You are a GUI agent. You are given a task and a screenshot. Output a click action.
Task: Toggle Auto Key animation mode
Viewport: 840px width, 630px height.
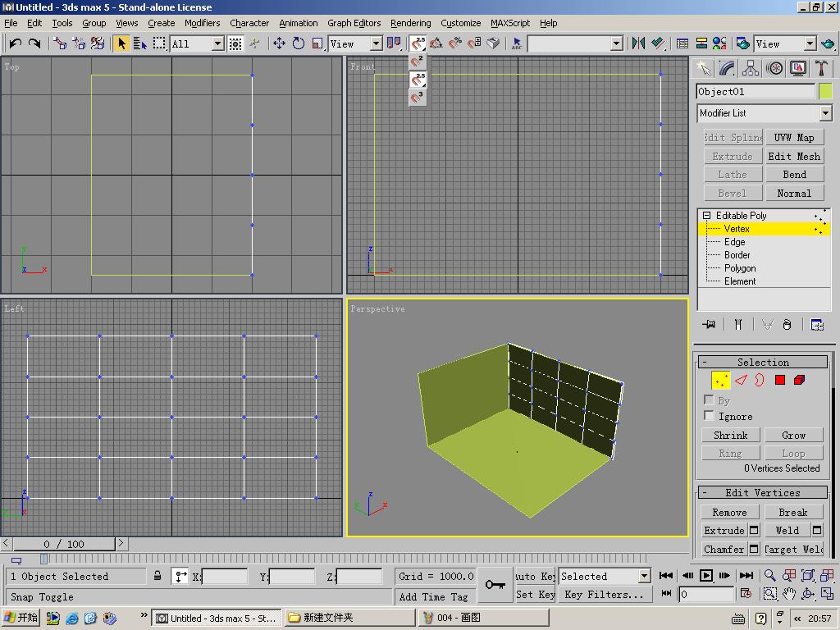[x=536, y=576]
